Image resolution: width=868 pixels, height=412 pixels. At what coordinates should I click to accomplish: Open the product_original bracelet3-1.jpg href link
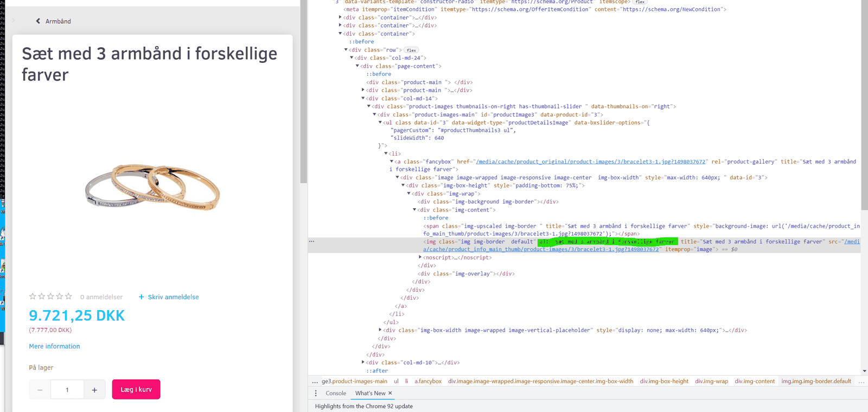[591, 162]
